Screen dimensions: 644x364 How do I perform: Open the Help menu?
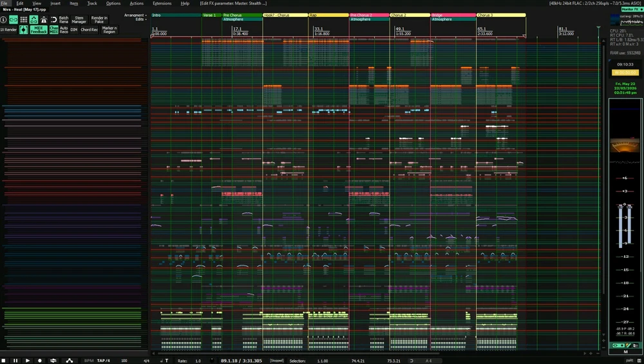coord(185,3)
